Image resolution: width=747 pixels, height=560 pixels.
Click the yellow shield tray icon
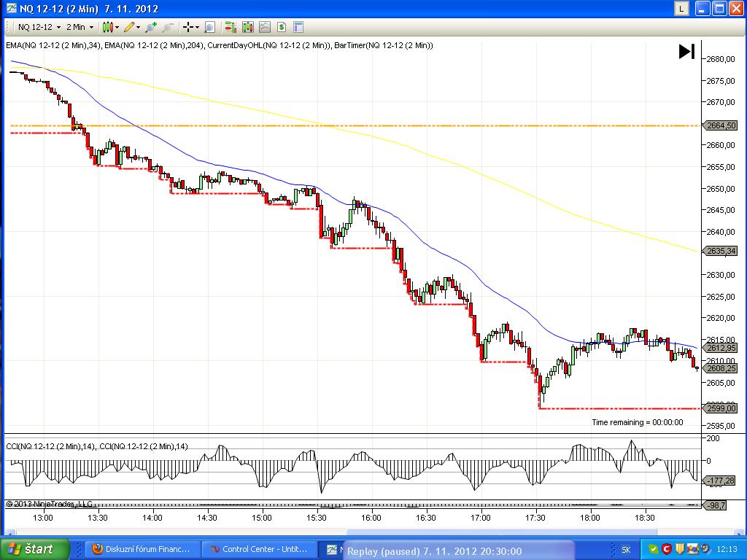coord(679,550)
